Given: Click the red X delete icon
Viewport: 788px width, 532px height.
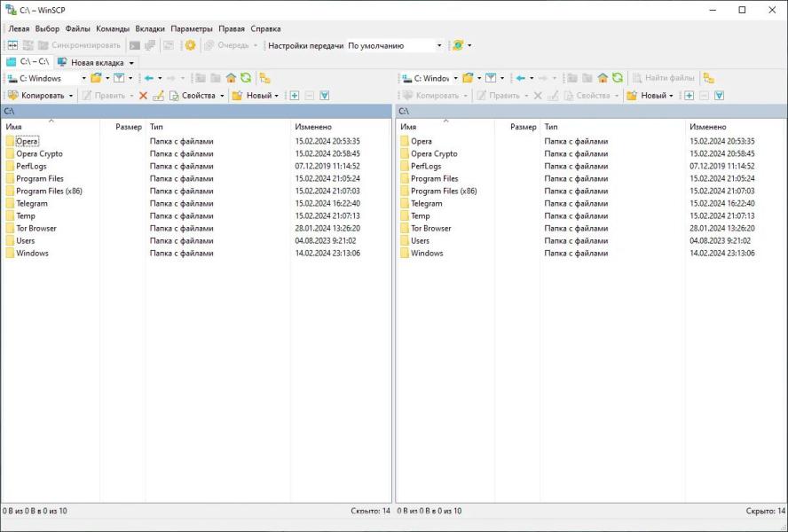Looking at the screenshot, I should point(143,96).
